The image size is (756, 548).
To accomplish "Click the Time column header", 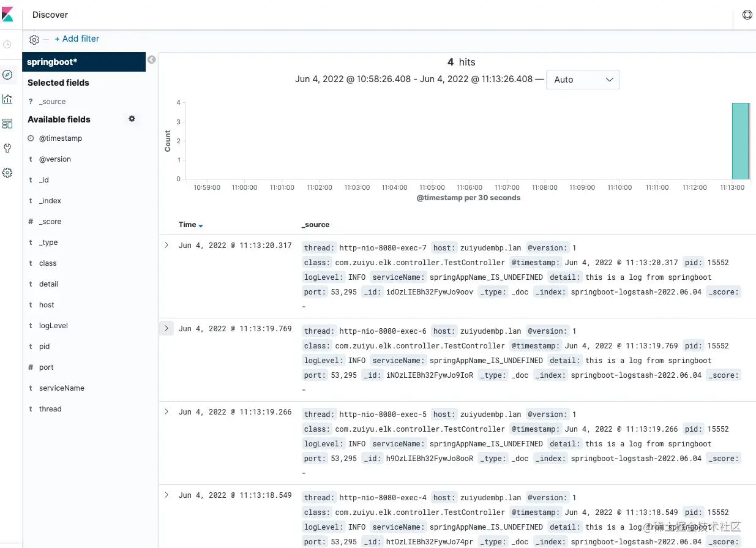I will click(187, 225).
